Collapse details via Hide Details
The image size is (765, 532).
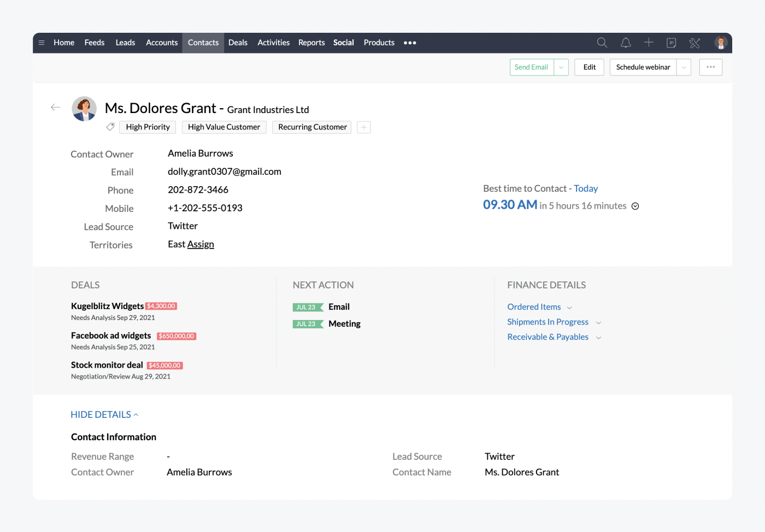pos(104,415)
